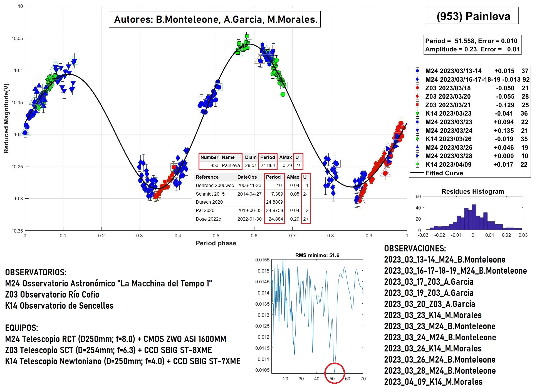537x392 pixels.
Task: Select the "RMS minimo: 51.6" plot title
Action: (317, 255)
